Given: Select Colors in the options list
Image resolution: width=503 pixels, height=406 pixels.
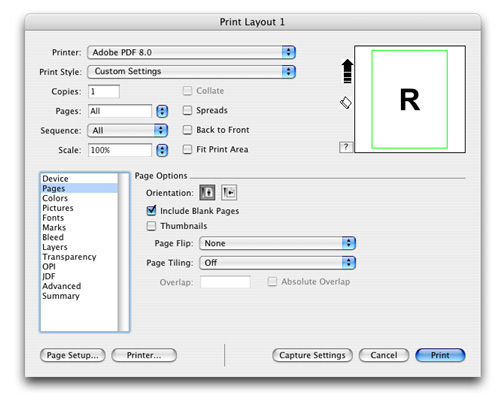Looking at the screenshot, I should pos(55,198).
